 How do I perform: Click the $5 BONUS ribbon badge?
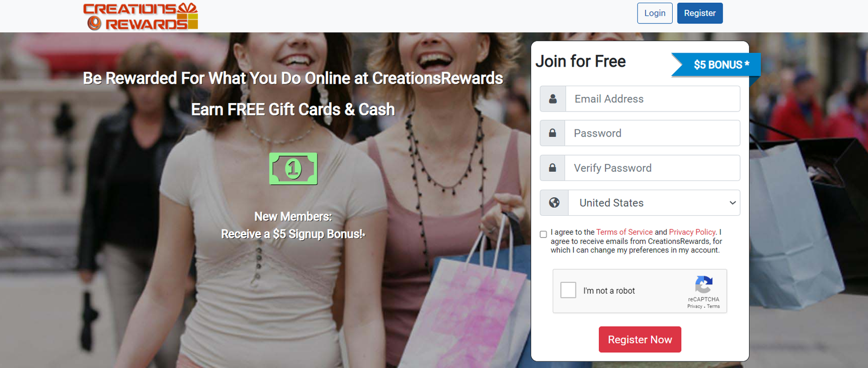[x=716, y=64]
